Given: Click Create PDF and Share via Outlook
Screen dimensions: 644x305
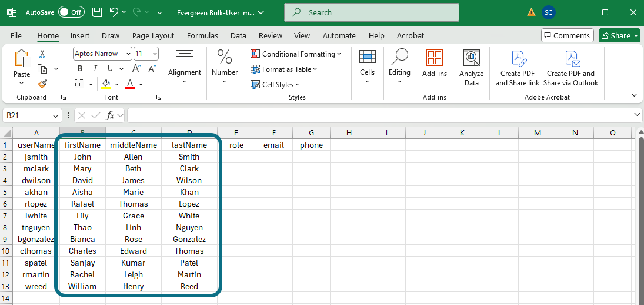Looking at the screenshot, I should coord(571,68).
